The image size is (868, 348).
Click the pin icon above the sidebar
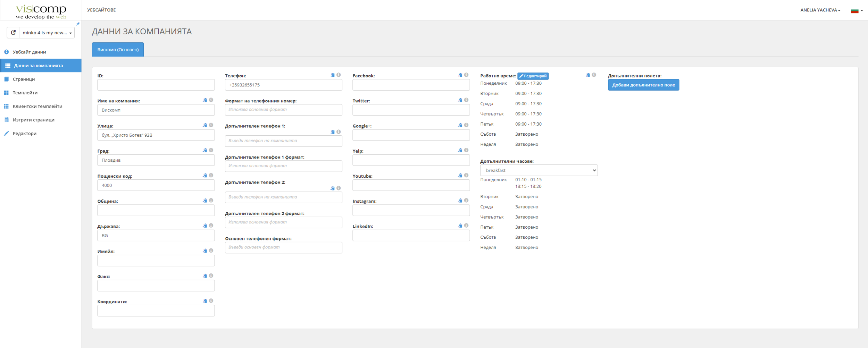tap(78, 24)
